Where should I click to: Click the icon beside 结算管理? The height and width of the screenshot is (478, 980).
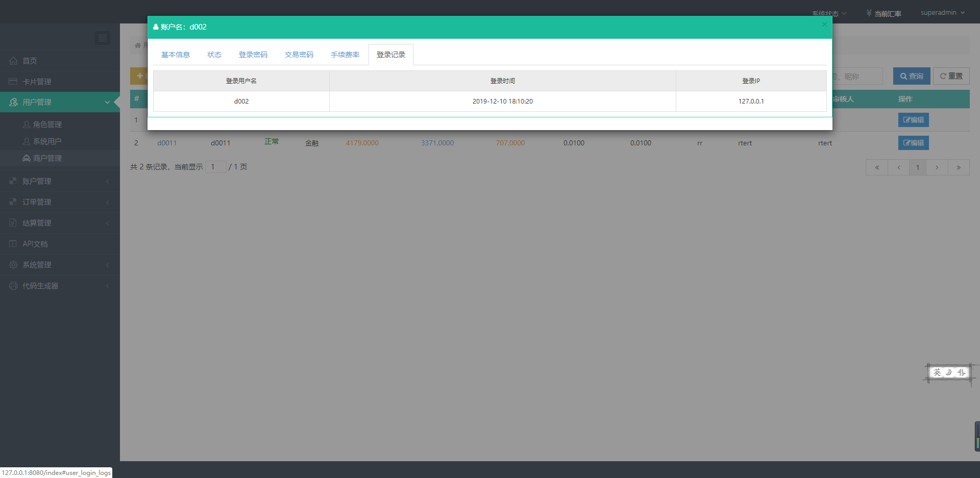13,223
